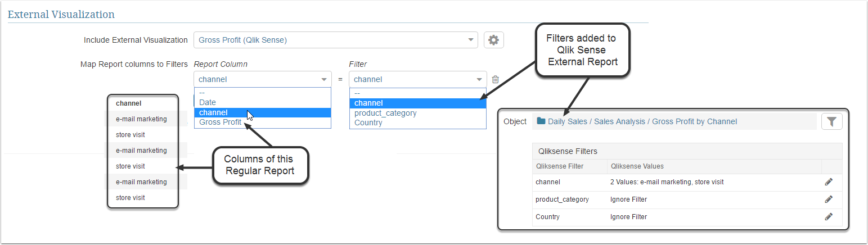Choose highlighted channel in Report Column list
The image size is (868, 245).
tap(213, 112)
